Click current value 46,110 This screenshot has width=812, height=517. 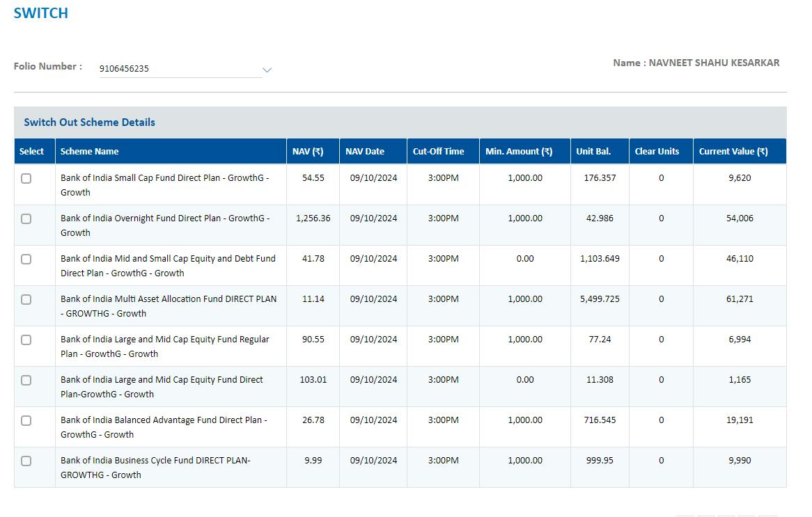(x=740, y=258)
